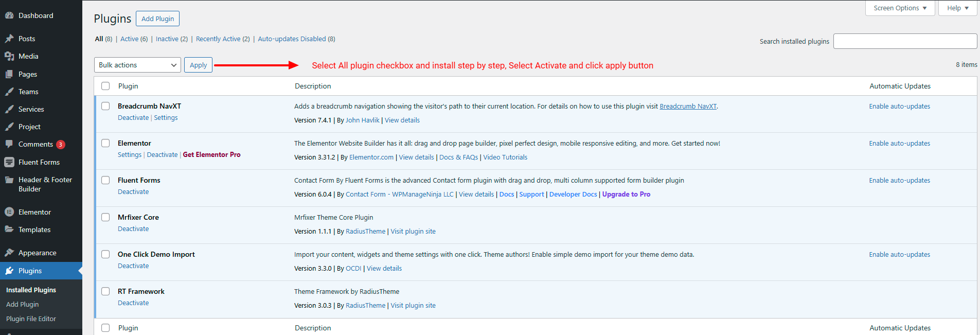Filter plugins by Recently Active (2)
The image size is (980, 335).
(x=223, y=39)
